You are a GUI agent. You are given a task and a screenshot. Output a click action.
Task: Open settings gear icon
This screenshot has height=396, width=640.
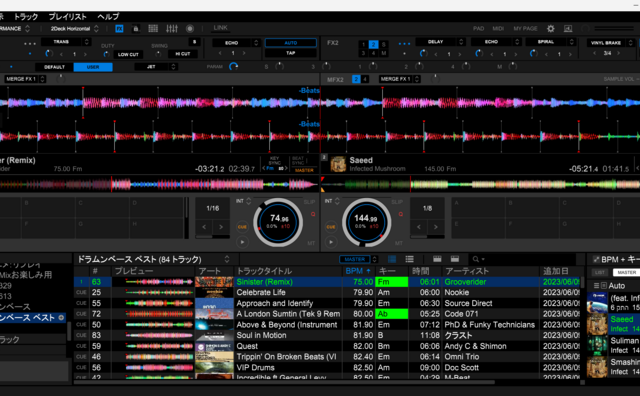(551, 29)
